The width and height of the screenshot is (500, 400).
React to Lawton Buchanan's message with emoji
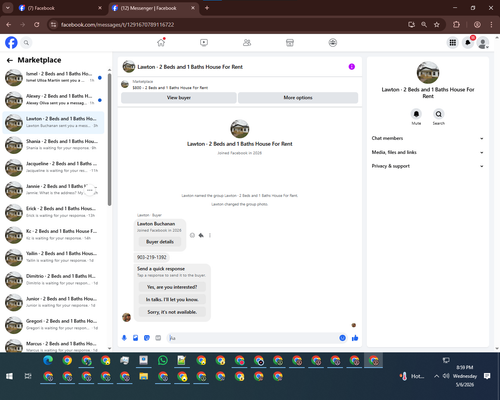[192, 235]
